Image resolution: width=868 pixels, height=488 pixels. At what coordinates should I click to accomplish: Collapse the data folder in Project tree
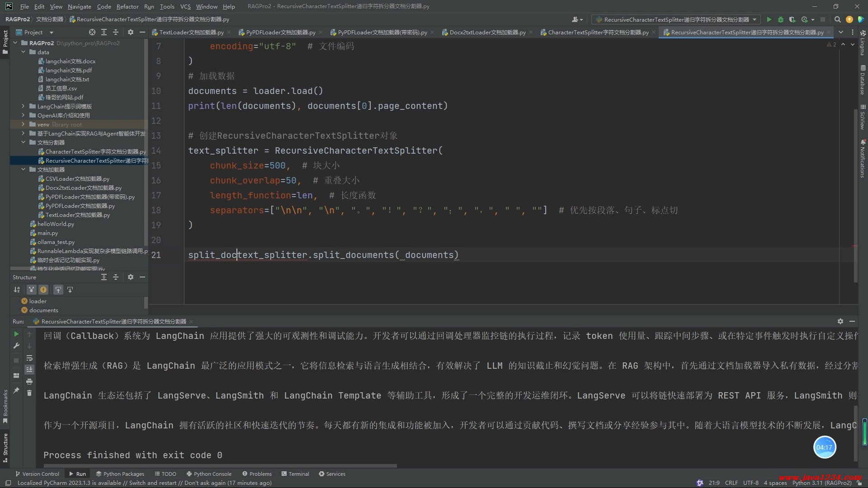point(23,52)
